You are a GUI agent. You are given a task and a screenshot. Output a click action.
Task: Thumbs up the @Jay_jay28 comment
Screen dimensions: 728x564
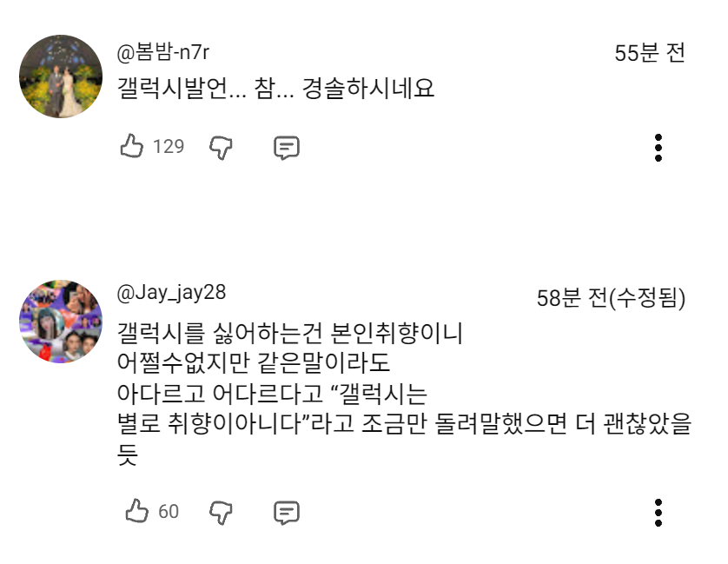[x=137, y=511]
